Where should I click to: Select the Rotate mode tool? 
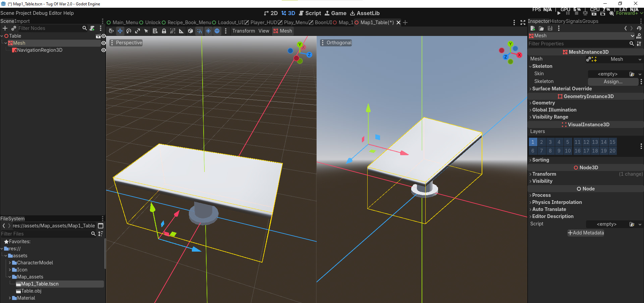(x=128, y=31)
